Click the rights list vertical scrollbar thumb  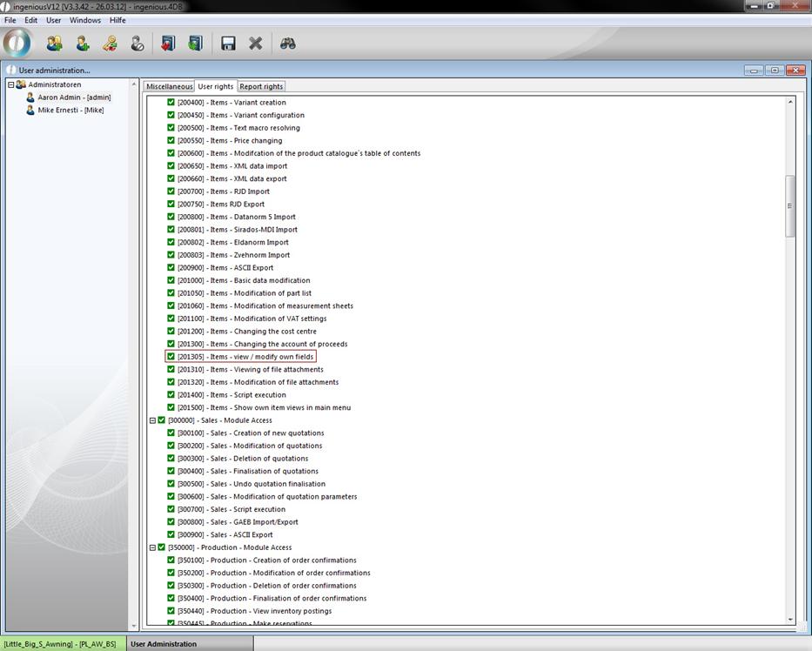(x=790, y=206)
